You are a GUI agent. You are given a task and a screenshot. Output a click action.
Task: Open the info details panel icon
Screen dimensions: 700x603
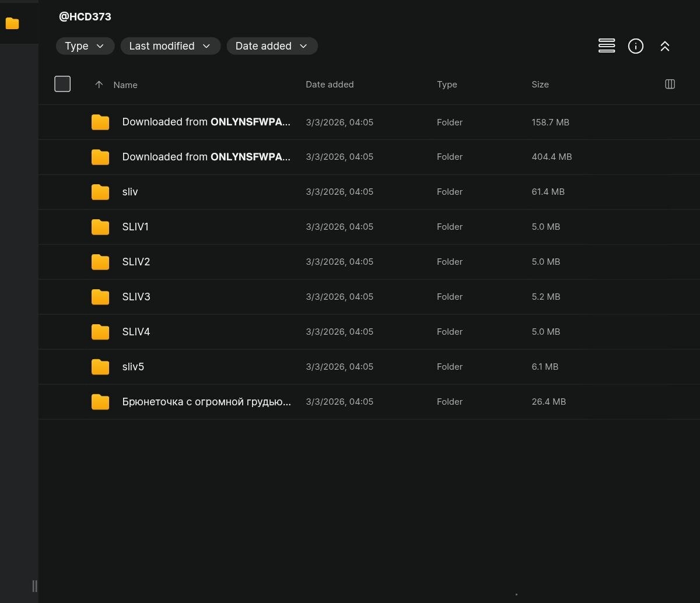(x=635, y=46)
